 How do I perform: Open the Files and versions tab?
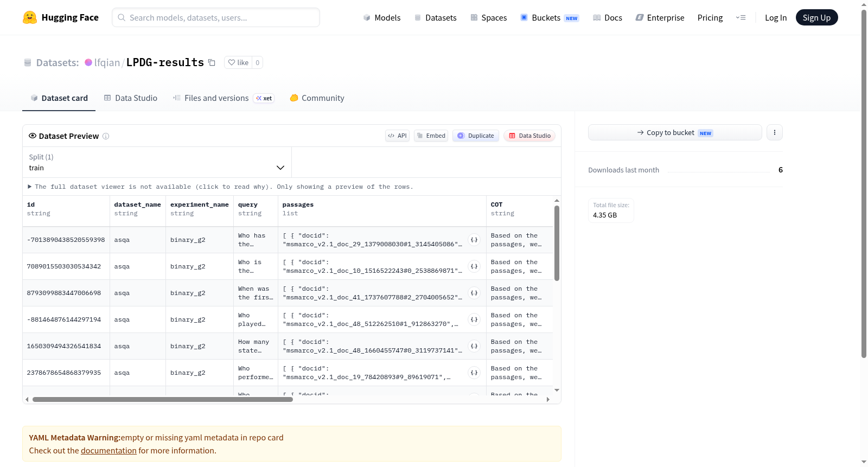point(224,98)
